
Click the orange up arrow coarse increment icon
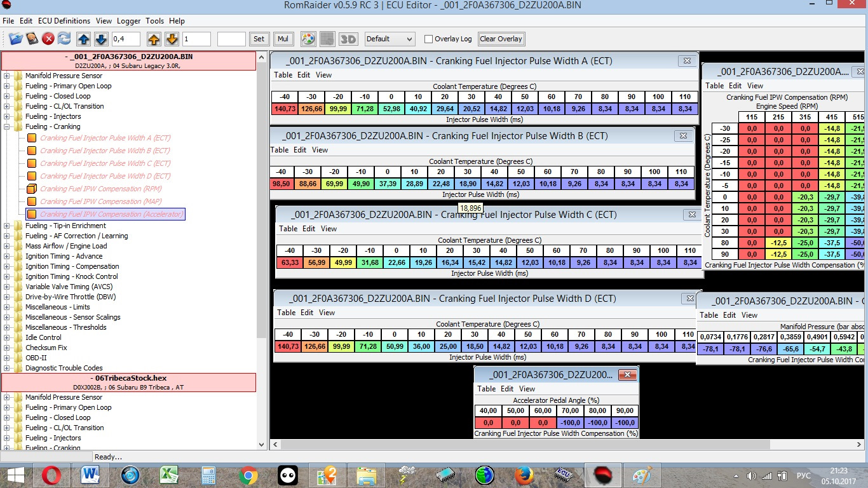point(154,39)
